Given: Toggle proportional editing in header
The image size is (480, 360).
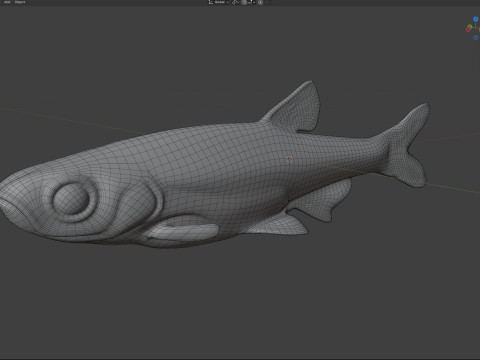Looking at the screenshot, I should (x=260, y=2).
